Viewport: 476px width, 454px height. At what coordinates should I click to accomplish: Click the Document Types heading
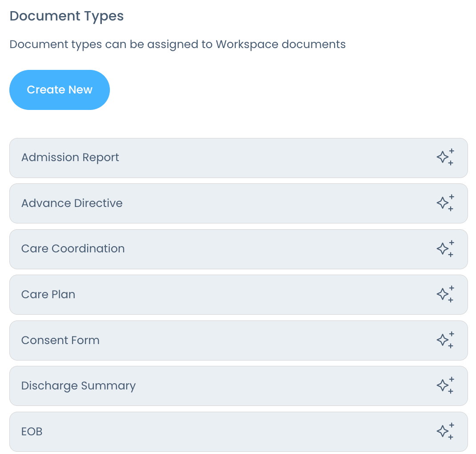point(67,16)
